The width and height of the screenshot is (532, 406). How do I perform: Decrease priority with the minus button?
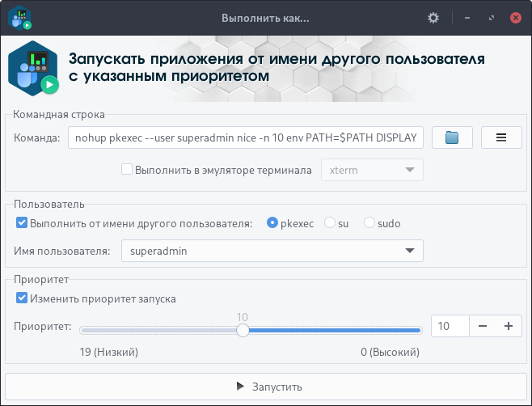483,326
